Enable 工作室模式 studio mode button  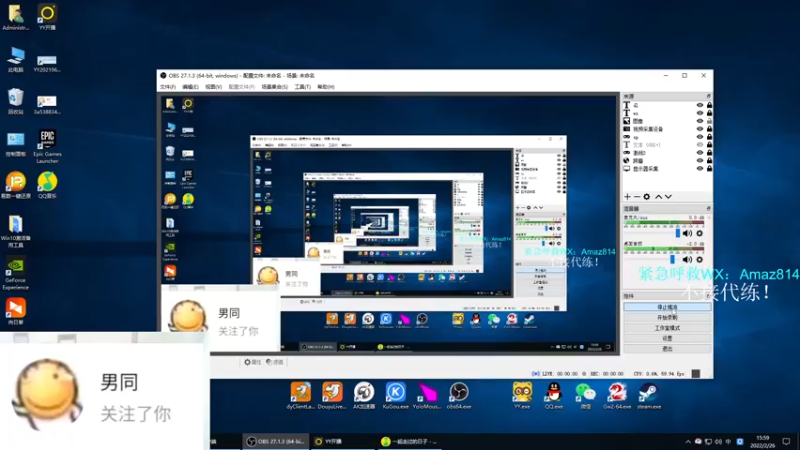click(667, 328)
